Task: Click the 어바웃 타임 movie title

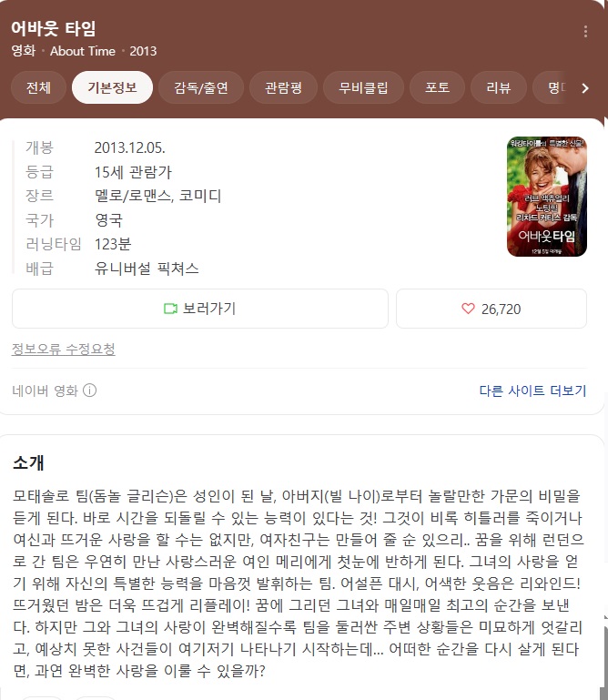Action: point(54,28)
